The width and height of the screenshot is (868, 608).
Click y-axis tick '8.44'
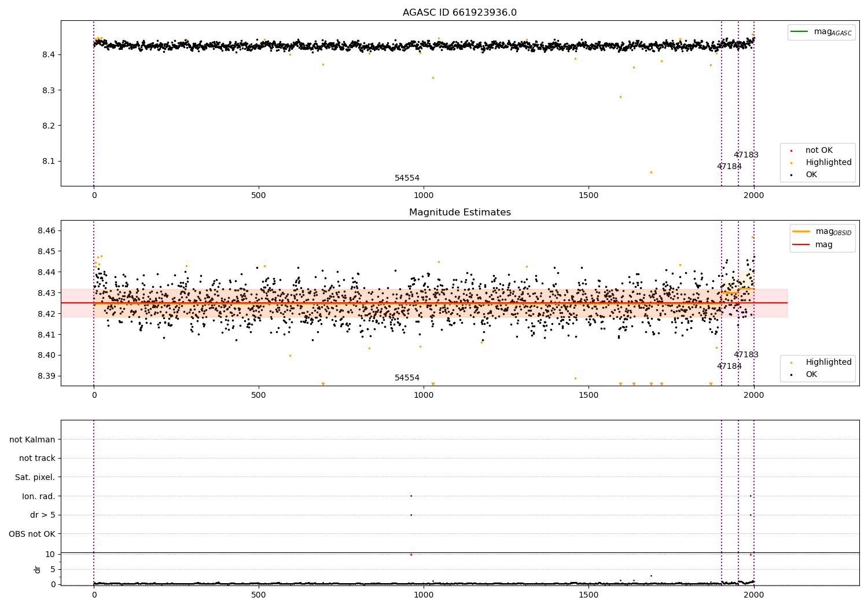[x=46, y=272]
